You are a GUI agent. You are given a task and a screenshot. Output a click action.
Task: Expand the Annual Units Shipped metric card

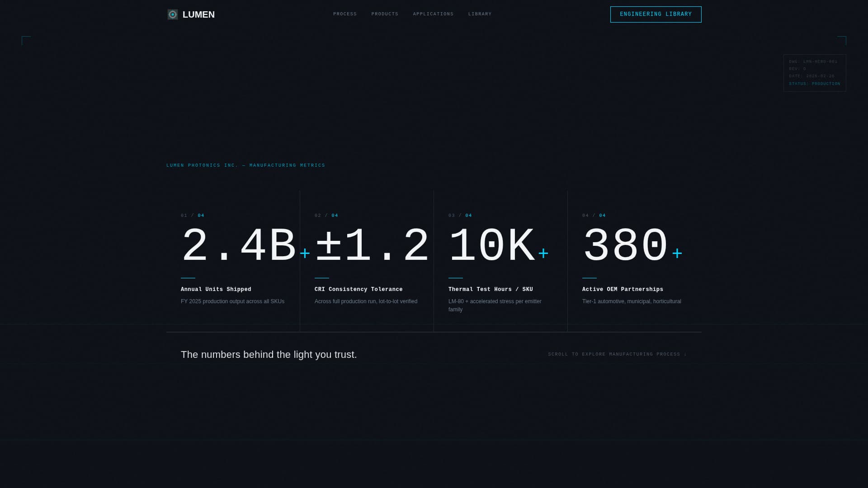pos(233,260)
